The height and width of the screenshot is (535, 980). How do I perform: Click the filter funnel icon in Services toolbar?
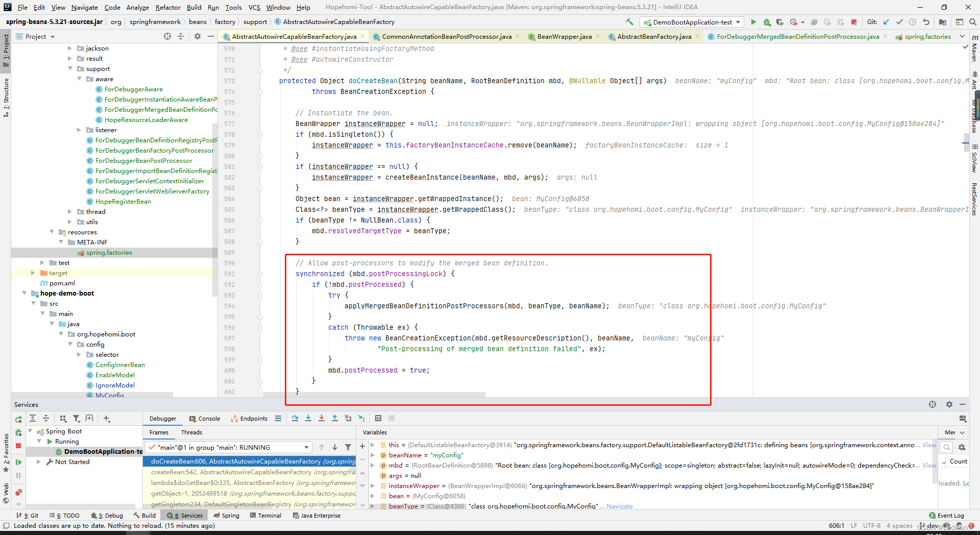(x=76, y=418)
